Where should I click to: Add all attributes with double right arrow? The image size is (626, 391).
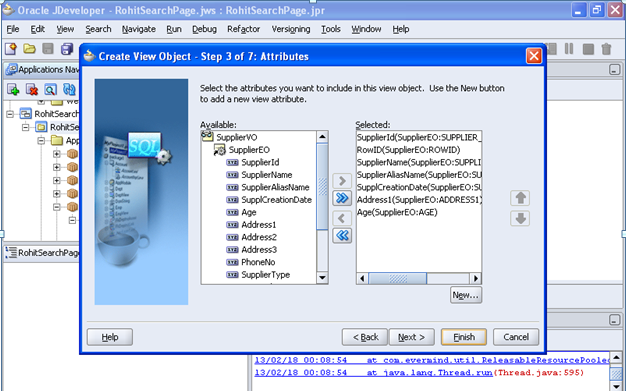(342, 198)
